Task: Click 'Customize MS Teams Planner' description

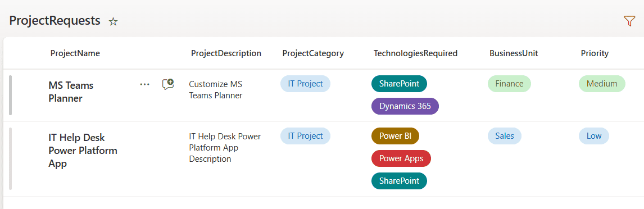Action: [216, 89]
